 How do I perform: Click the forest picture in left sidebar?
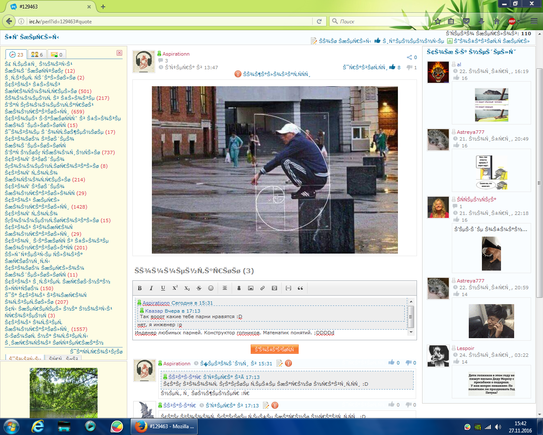click(x=64, y=393)
